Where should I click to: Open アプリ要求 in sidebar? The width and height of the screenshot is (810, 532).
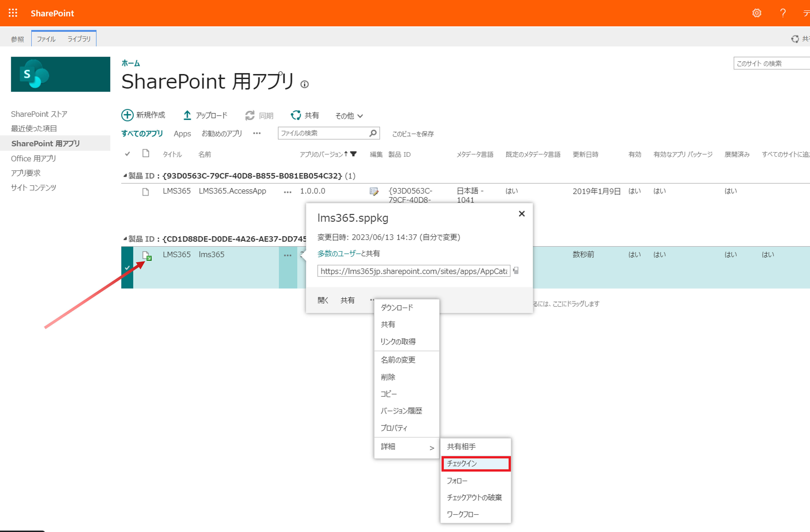pos(25,173)
